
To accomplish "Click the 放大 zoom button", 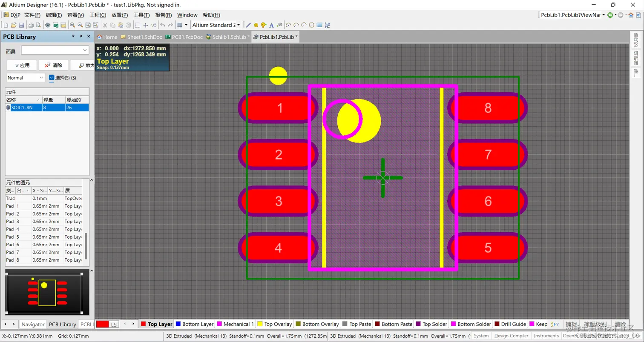I will (83, 65).
